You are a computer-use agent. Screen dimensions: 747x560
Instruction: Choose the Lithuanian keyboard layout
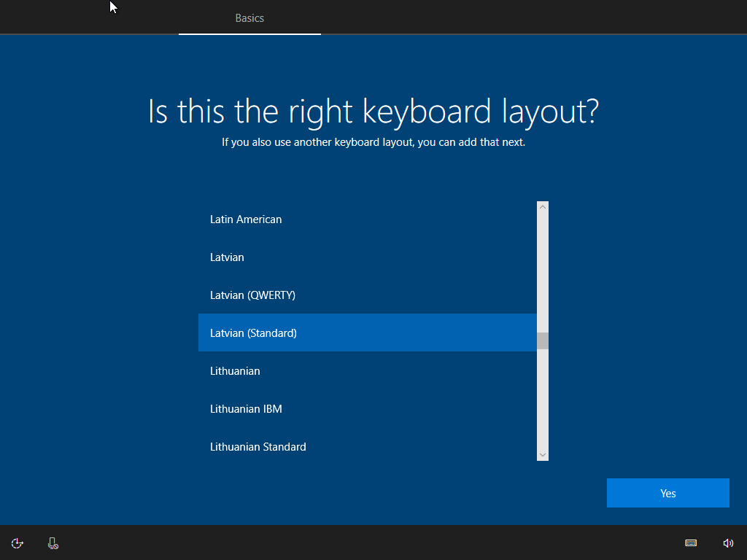pyautogui.click(x=235, y=371)
